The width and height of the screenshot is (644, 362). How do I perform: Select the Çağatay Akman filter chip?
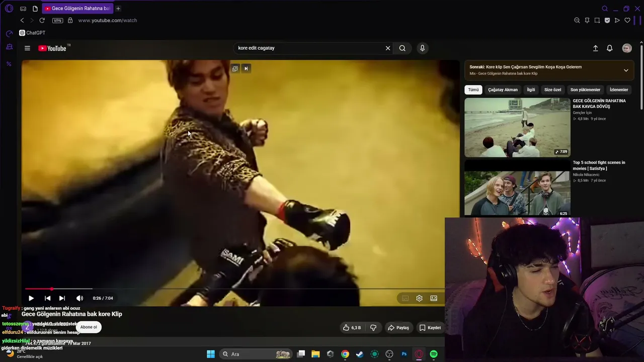tap(503, 90)
